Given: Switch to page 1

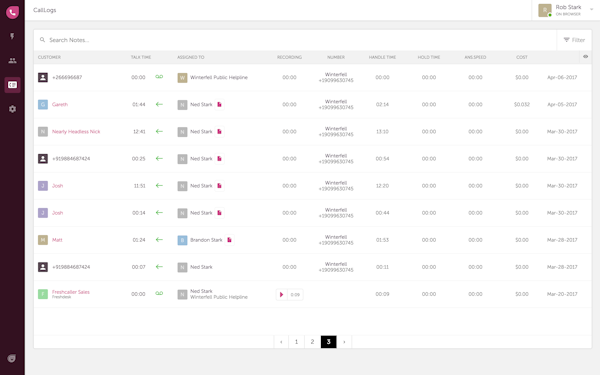Looking at the screenshot, I should click(x=297, y=342).
